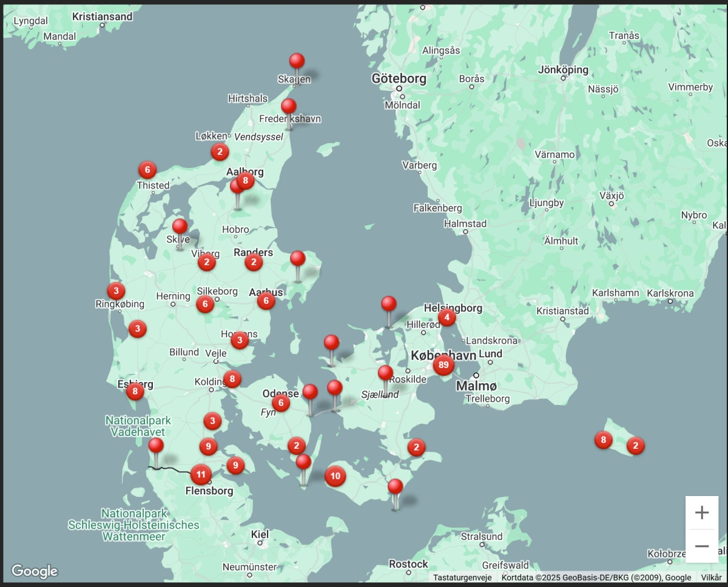Image resolution: width=728 pixels, height=587 pixels.
Task: Click the Halmstad city label
Action: 465,223
